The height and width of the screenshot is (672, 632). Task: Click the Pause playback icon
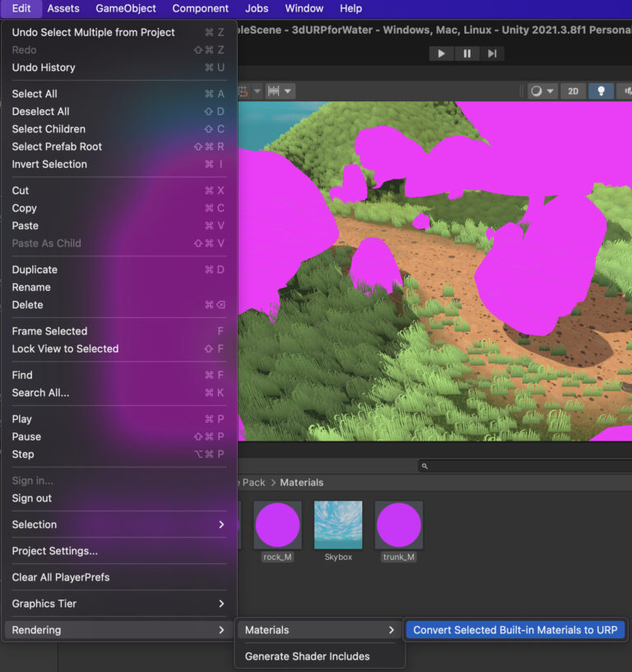pyautogui.click(x=467, y=54)
